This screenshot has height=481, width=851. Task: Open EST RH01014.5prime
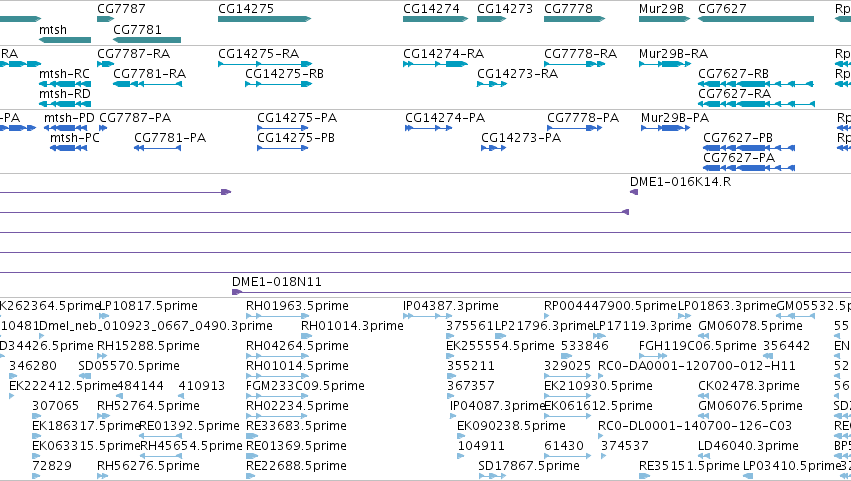(x=297, y=366)
